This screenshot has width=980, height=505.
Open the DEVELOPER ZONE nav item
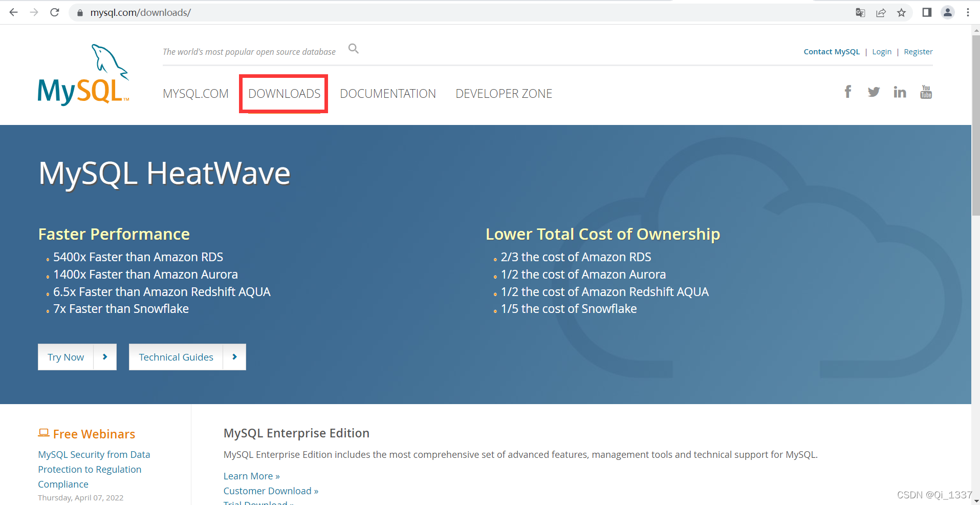(x=504, y=94)
